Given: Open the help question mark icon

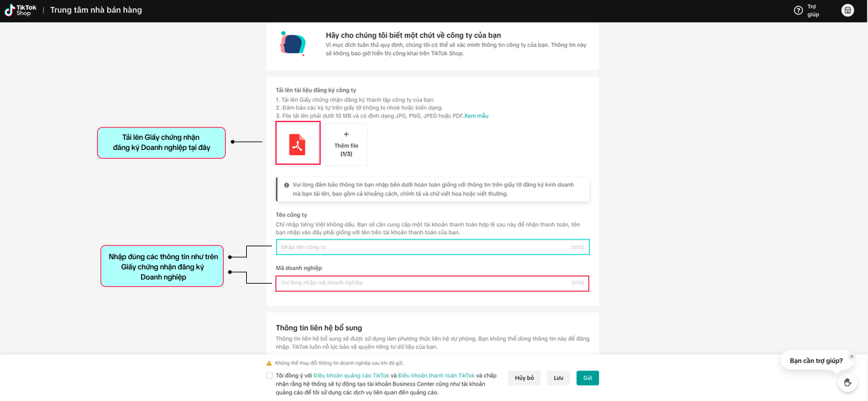Looking at the screenshot, I should (798, 10).
